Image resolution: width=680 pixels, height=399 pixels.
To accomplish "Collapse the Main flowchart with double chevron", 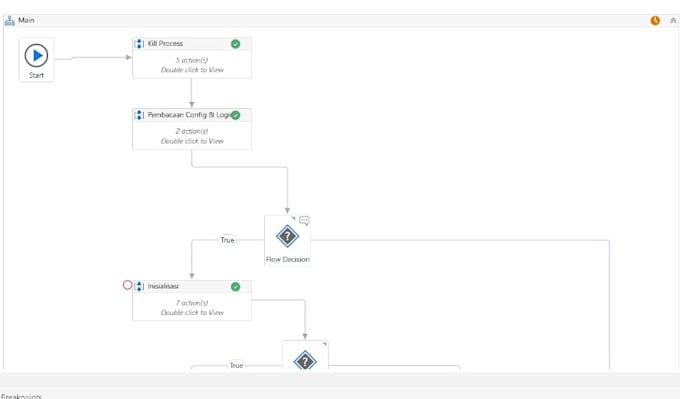I will (673, 20).
